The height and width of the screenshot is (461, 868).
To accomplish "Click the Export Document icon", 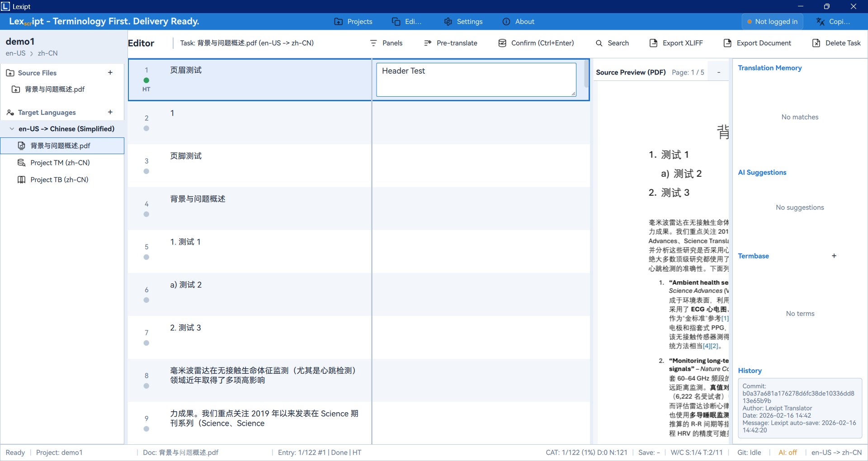I will tap(727, 43).
